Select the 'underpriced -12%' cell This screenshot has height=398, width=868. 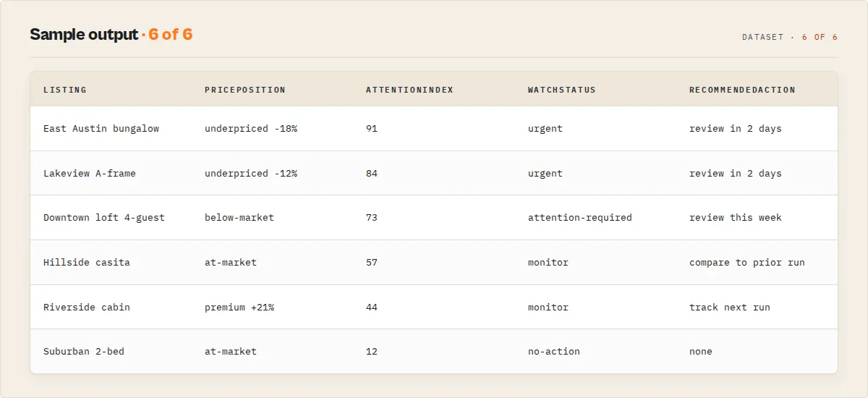tap(251, 174)
